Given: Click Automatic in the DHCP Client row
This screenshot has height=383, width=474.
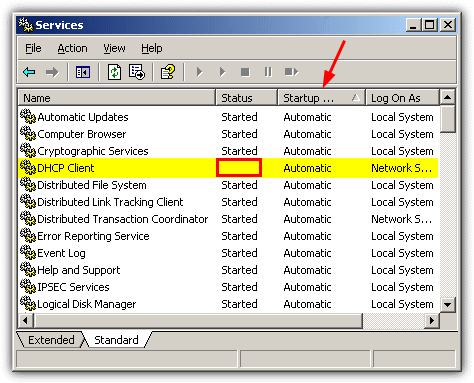Looking at the screenshot, I should pos(307,168).
